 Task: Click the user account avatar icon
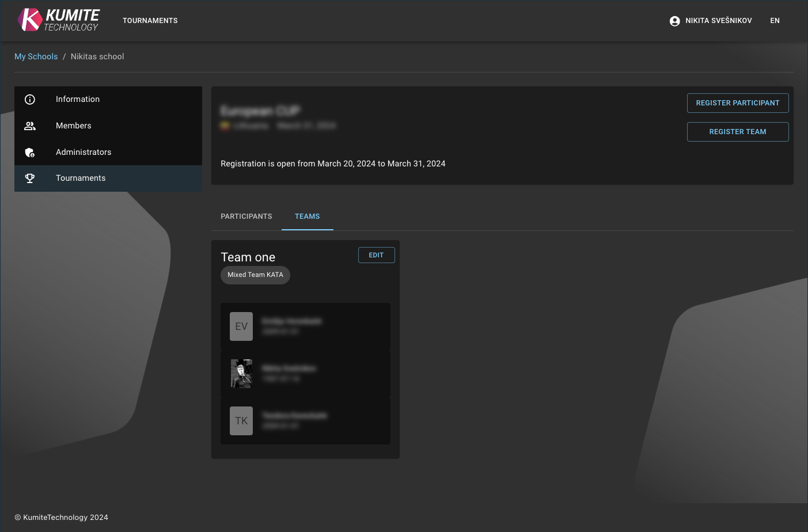click(x=674, y=21)
